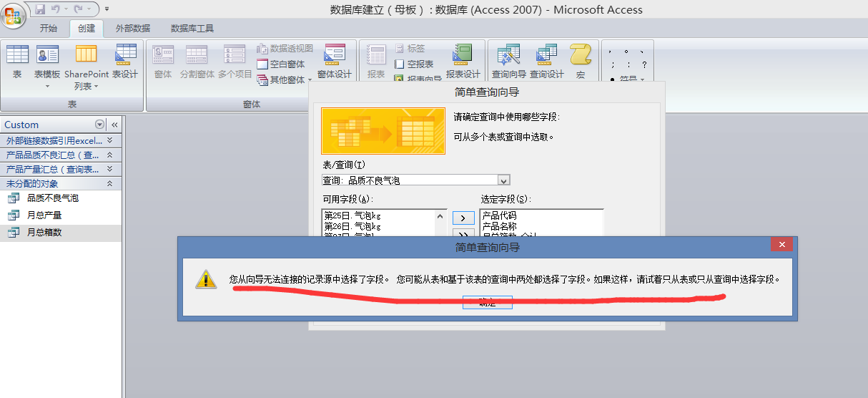The image size is (868, 398).
Task: Select the 品质不良气泡 query in navigation pane
Action: tap(61, 198)
